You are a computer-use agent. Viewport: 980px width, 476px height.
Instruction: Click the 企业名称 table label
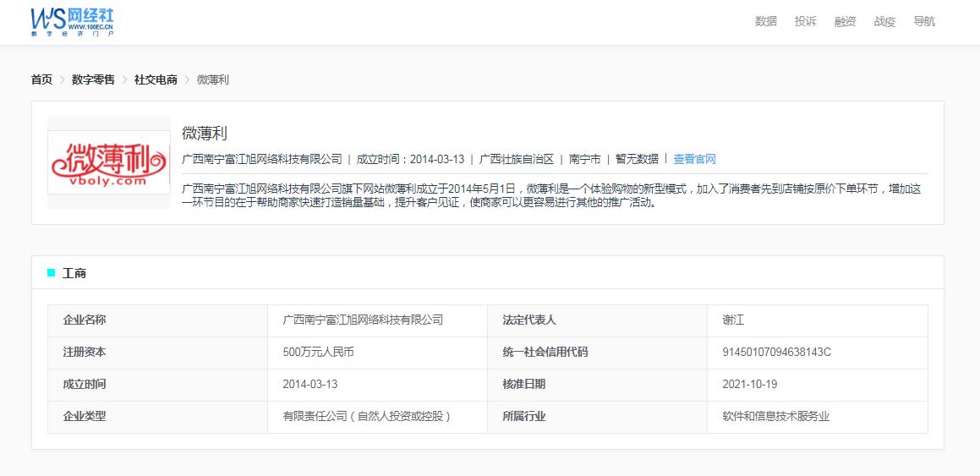coord(85,320)
